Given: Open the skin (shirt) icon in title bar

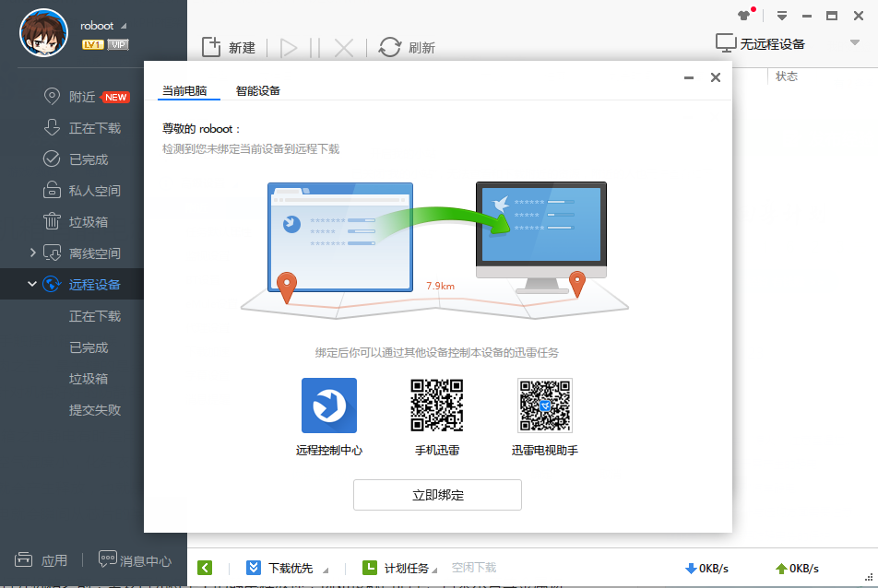Looking at the screenshot, I should tap(744, 16).
